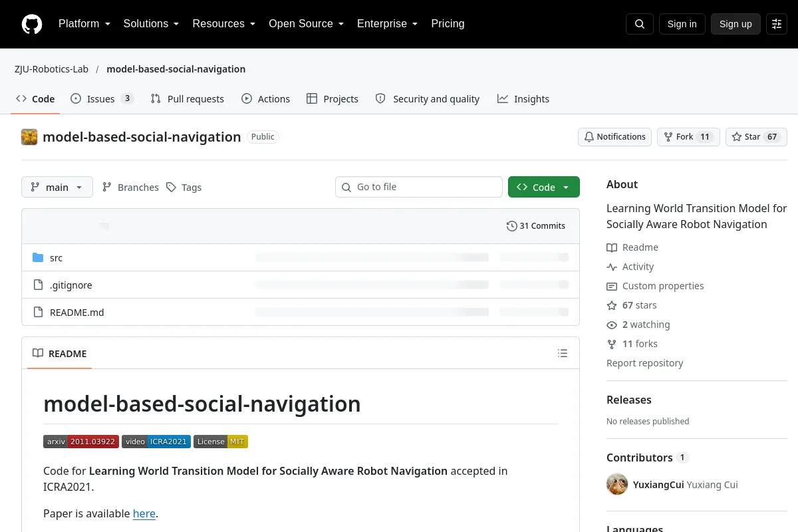Image resolution: width=798 pixels, height=532 pixels.
Task: Click the search magnifier icon in header
Action: coord(640,24)
